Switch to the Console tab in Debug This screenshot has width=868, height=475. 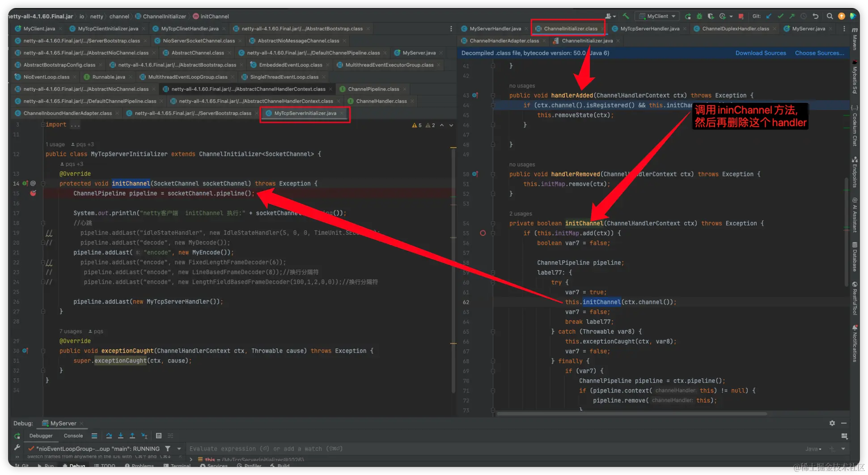click(x=73, y=436)
